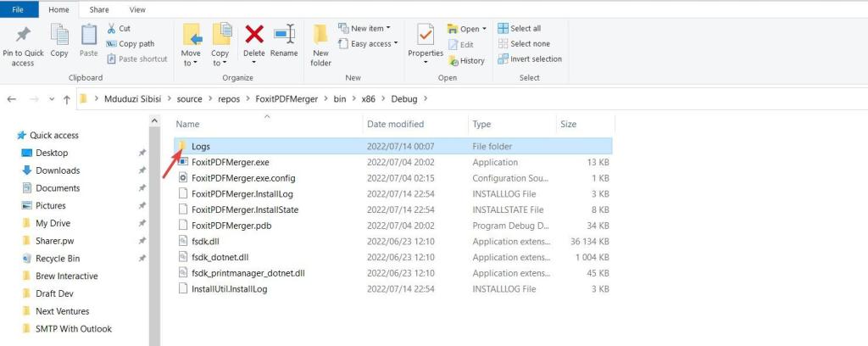Click the Properties checkmark icon
868x346 pixels.
coord(426,34)
